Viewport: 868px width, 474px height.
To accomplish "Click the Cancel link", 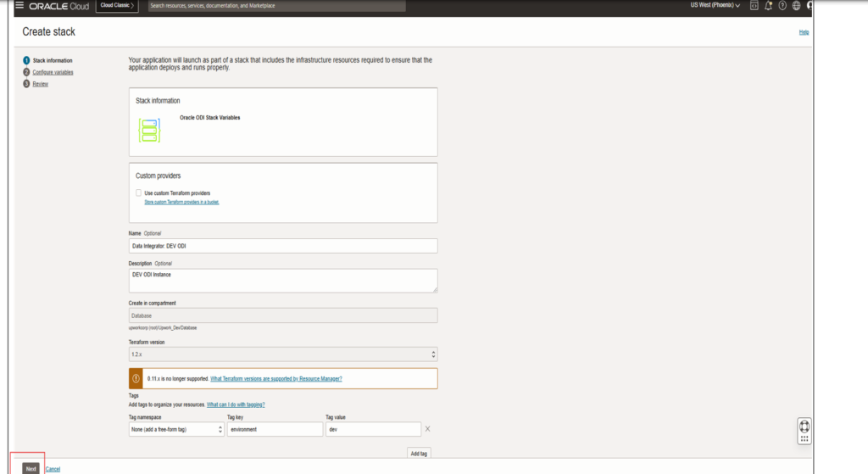I will (53, 469).
